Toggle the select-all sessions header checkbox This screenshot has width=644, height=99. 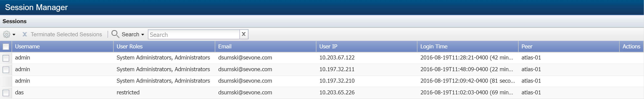6,47
